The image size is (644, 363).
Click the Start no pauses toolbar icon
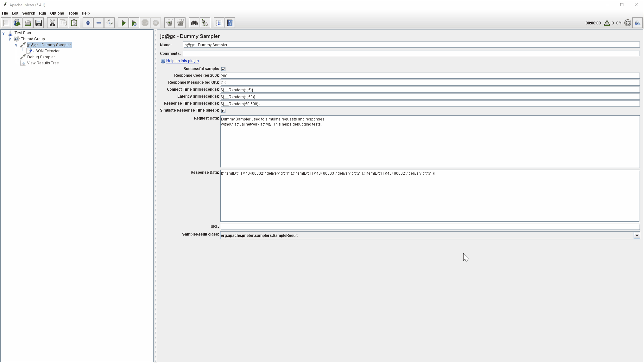pyautogui.click(x=134, y=23)
